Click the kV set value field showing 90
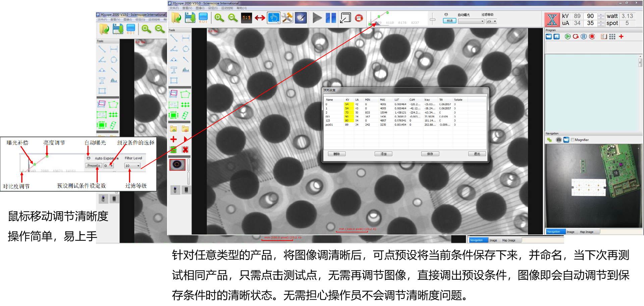The image size is (644, 306). pyautogui.click(x=590, y=16)
